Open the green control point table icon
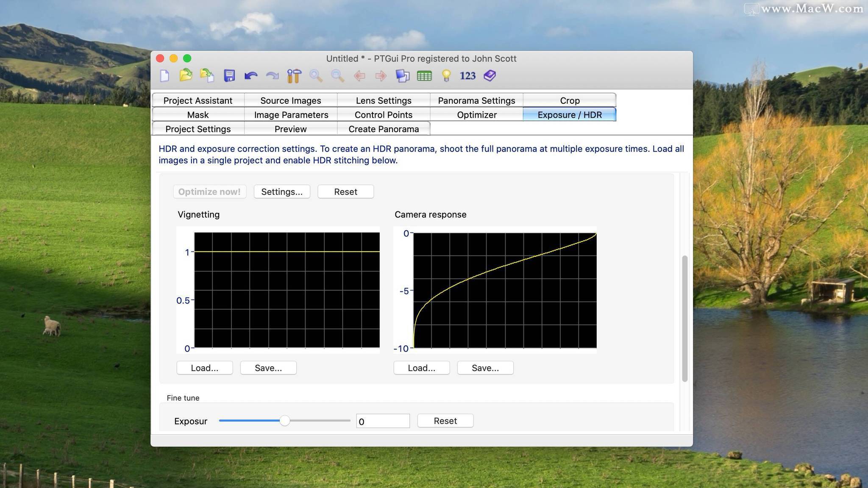This screenshot has height=488, width=868. coord(424,76)
